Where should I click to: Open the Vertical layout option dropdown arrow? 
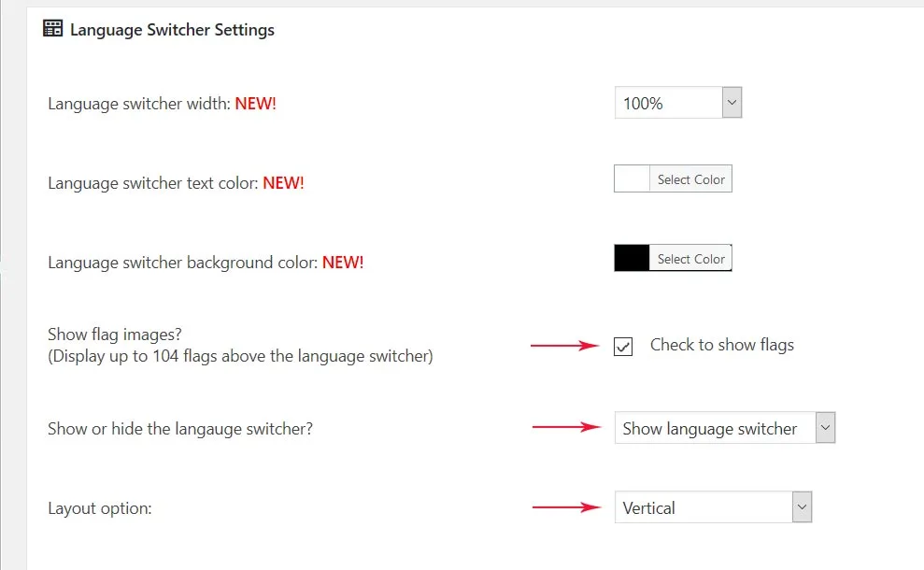[x=802, y=507]
